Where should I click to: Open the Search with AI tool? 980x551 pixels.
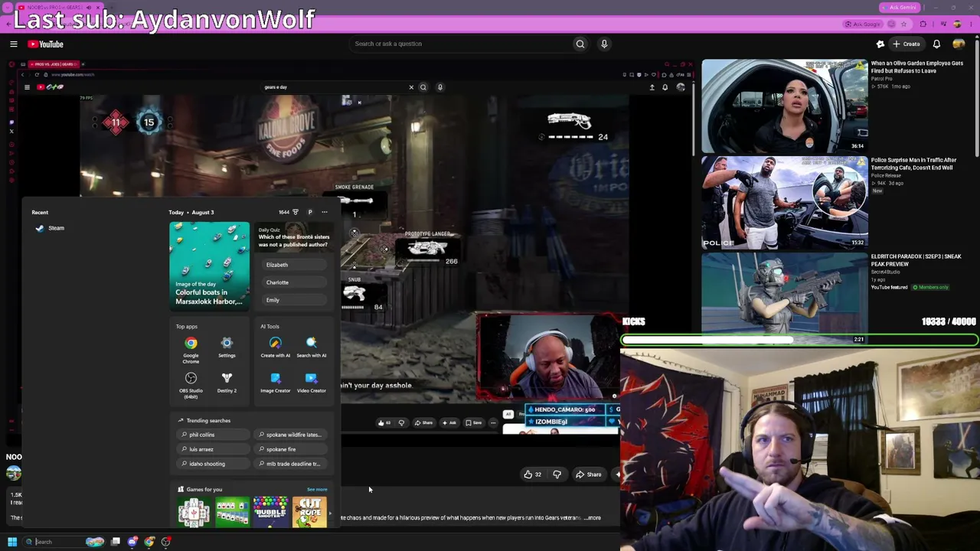point(311,347)
